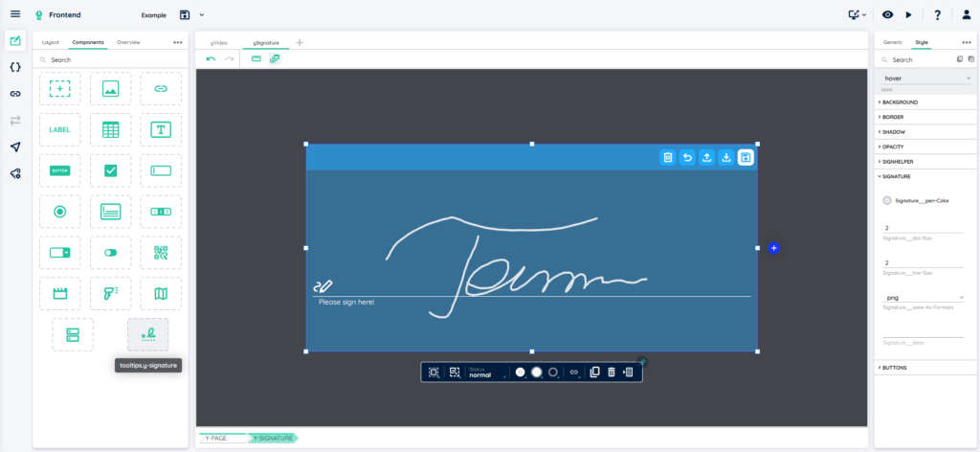
Task: Open the png save-as-formats dropdown
Action: (924, 298)
